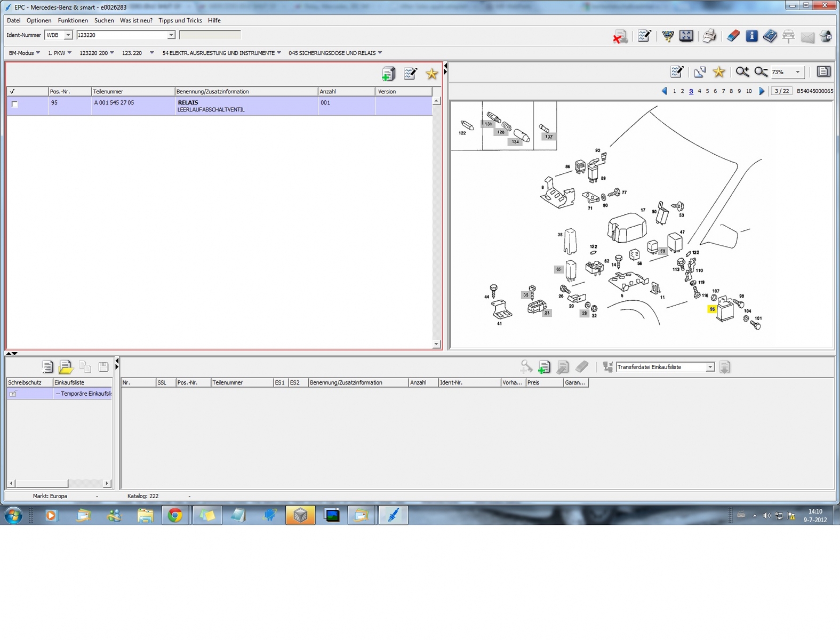Go to picture page 4

pos(699,91)
